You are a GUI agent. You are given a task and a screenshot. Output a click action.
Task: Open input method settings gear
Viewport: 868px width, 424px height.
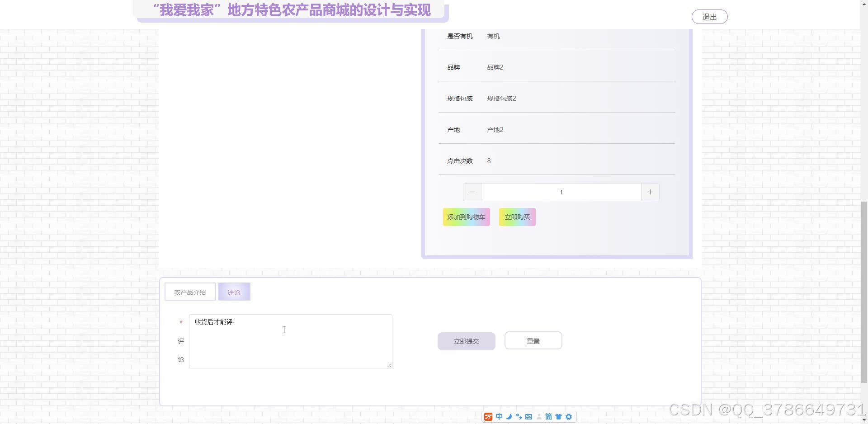click(569, 416)
